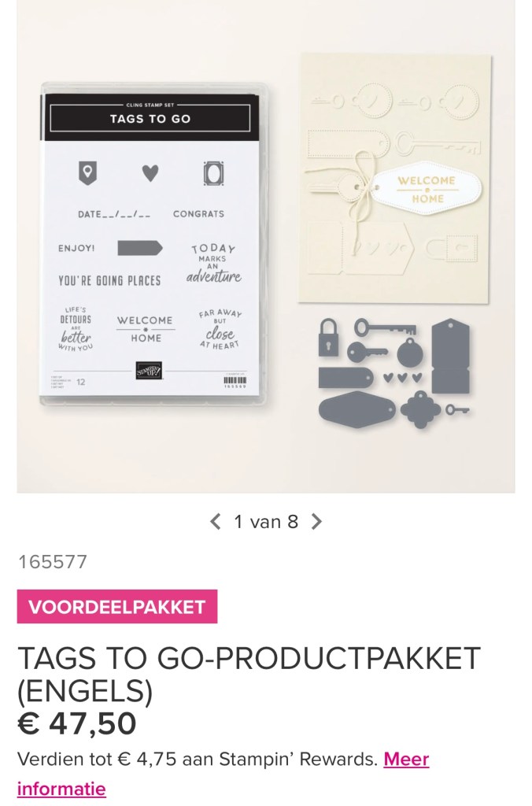Tap the Tags To Go stamp case photo title
Image resolution: width=532 pixels, height=806 pixels.
click(150, 119)
